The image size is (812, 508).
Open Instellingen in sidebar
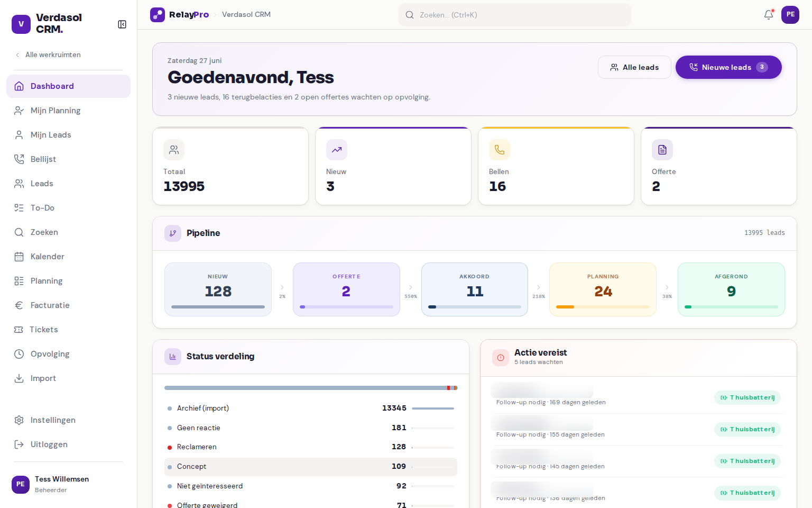(x=68, y=420)
